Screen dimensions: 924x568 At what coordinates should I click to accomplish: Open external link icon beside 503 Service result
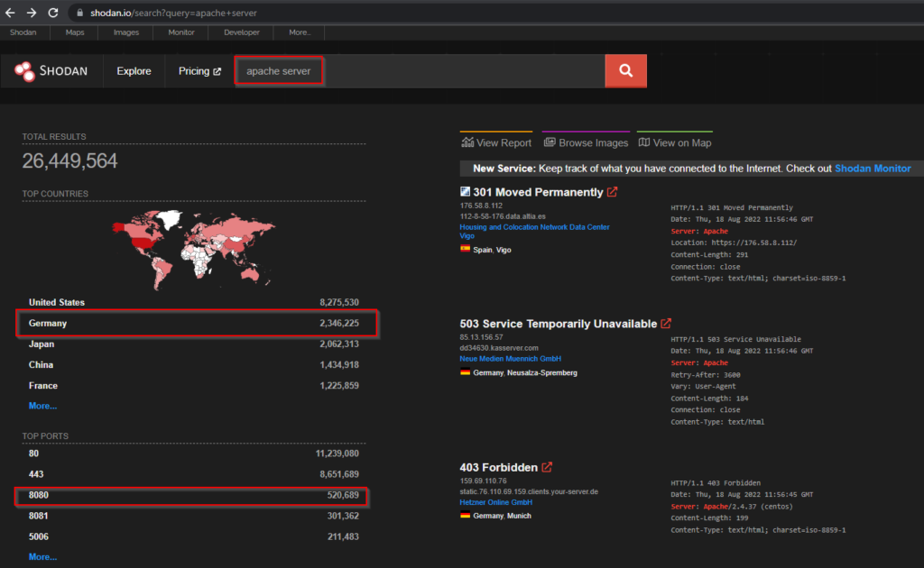pyautogui.click(x=666, y=324)
